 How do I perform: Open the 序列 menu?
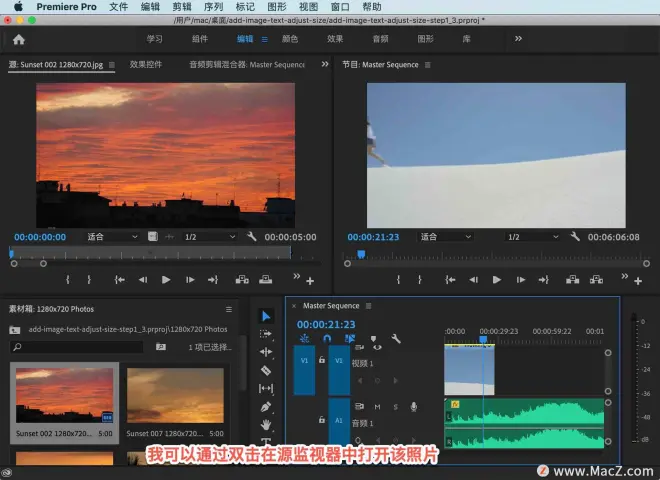pos(213,7)
